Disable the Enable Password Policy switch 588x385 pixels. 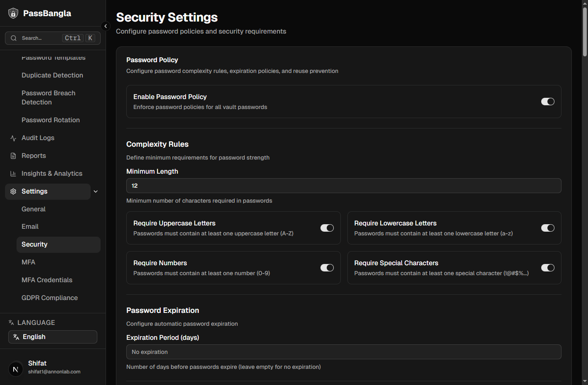(548, 102)
